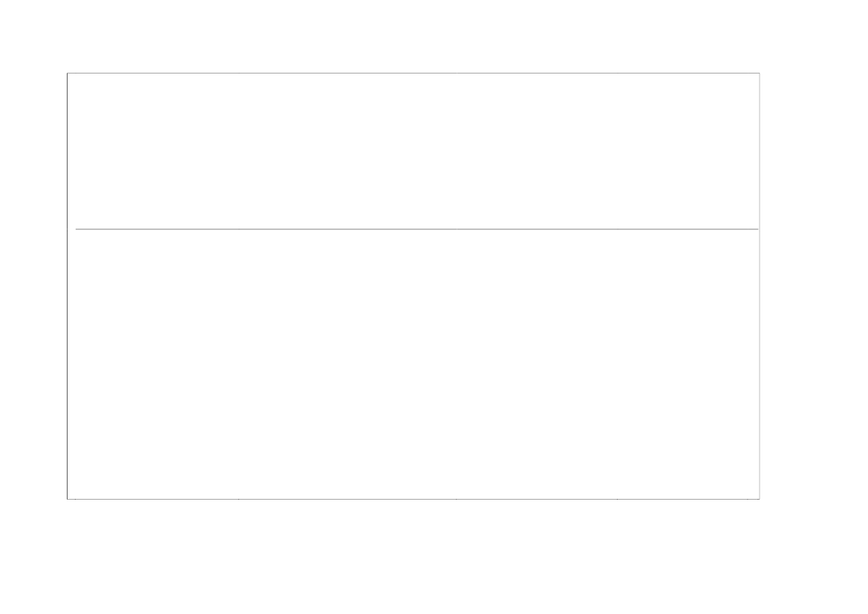Select the right end of the gray line

(x=757, y=229)
